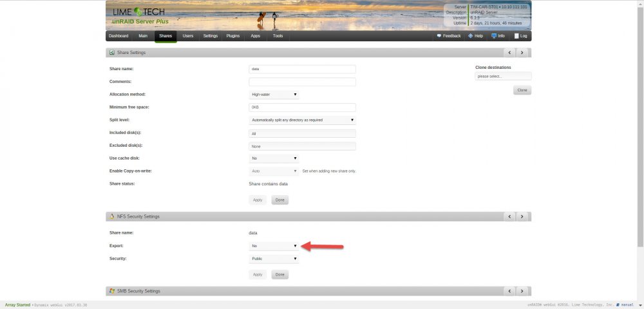Click the Lime Tech logo
644x309 pixels.
139,12
